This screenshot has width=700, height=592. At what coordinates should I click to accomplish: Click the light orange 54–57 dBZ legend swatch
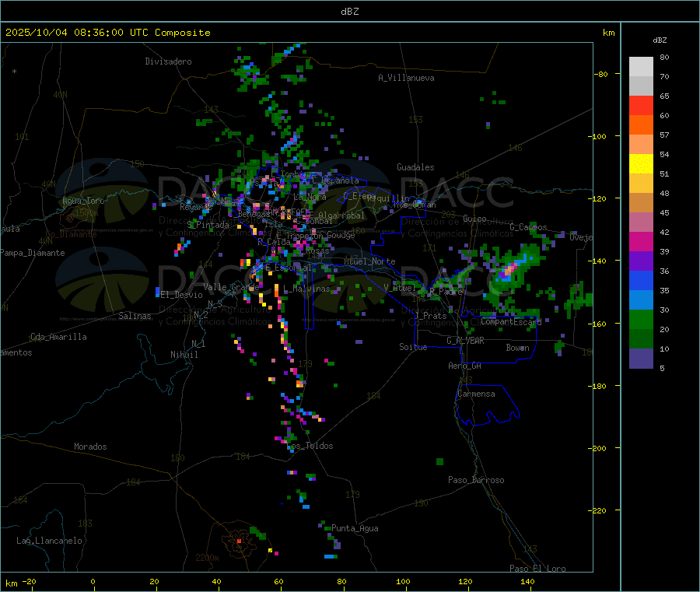coord(641,145)
